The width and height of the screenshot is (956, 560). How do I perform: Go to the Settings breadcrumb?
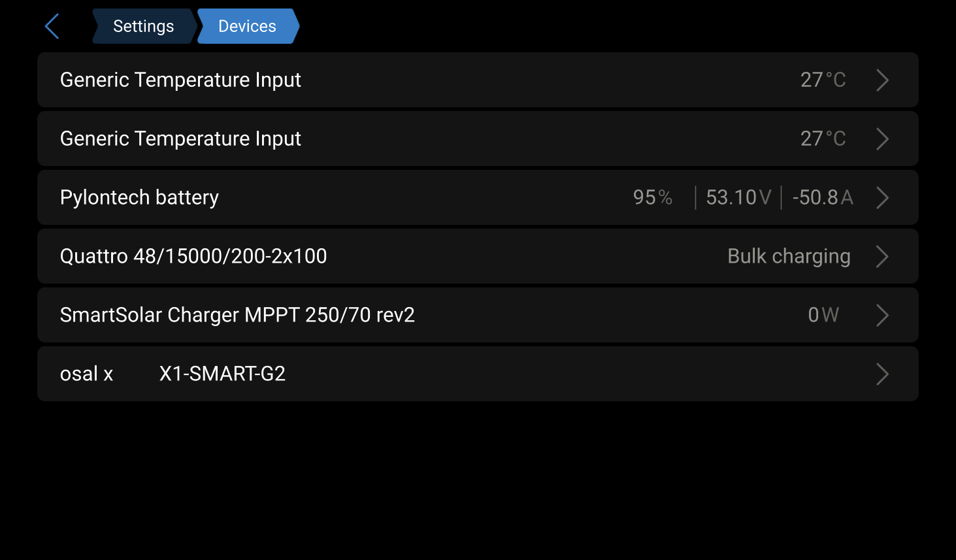point(143,26)
